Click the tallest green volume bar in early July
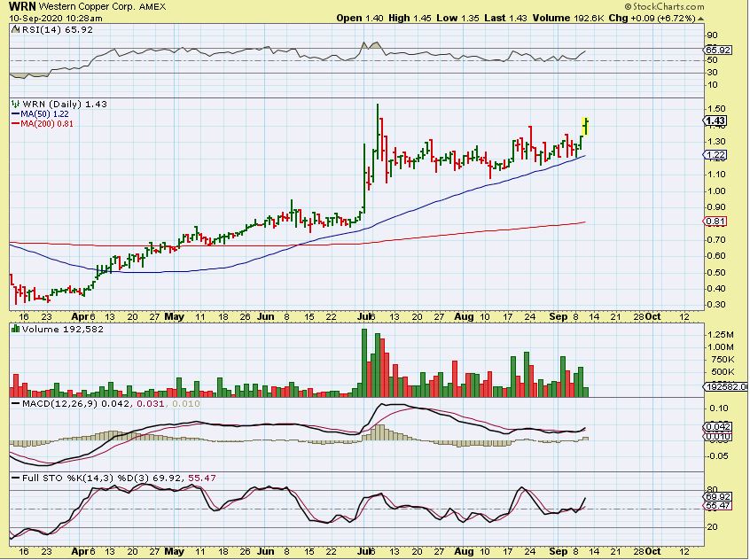 coord(364,362)
